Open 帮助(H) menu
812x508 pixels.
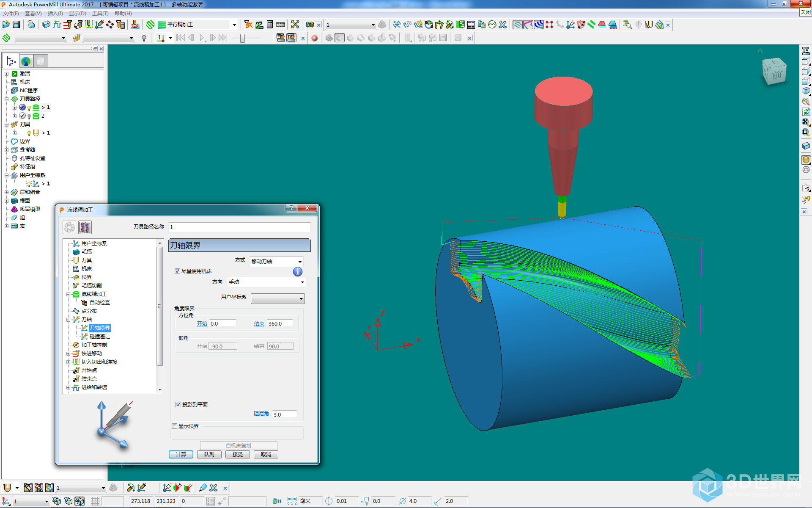[x=123, y=14]
